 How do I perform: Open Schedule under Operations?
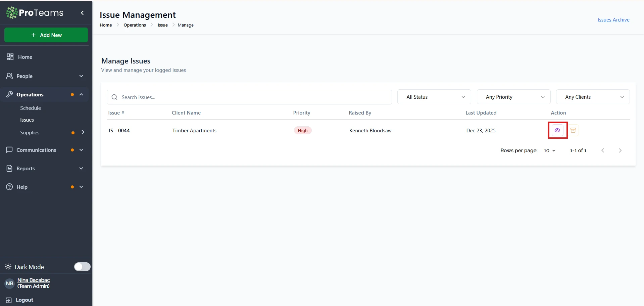(x=31, y=108)
